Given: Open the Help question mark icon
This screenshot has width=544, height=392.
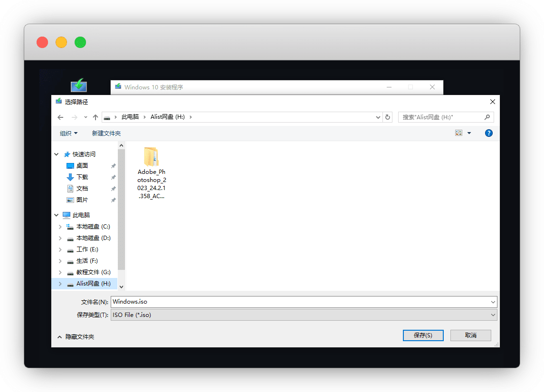Looking at the screenshot, I should (488, 134).
